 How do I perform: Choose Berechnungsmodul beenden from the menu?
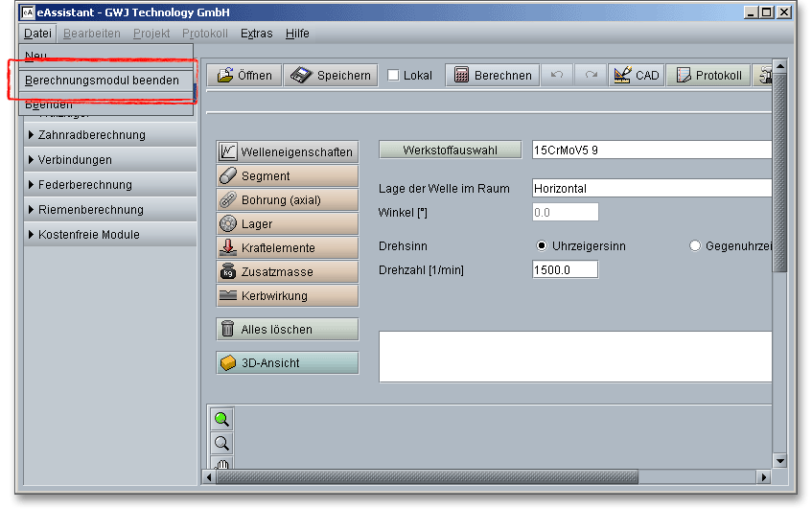tap(102, 81)
